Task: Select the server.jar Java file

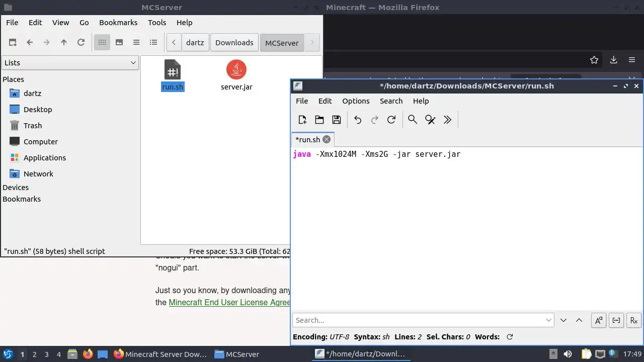Action: (236, 75)
